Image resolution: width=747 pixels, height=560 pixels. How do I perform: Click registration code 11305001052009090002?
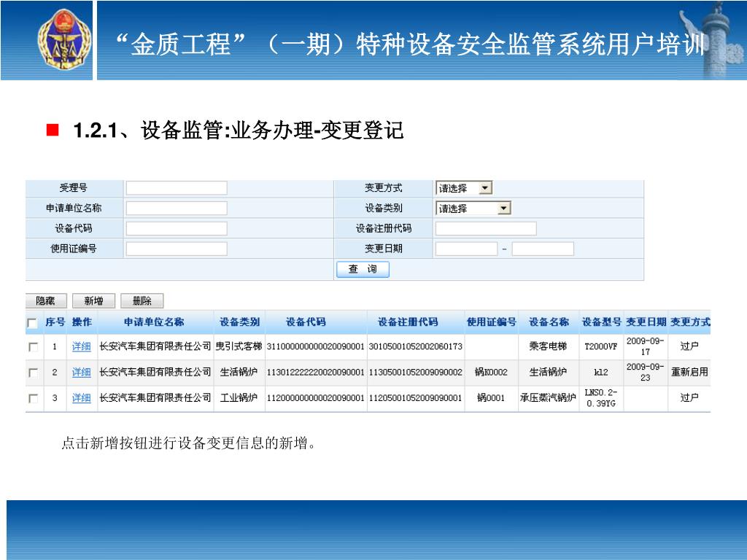coord(415,373)
